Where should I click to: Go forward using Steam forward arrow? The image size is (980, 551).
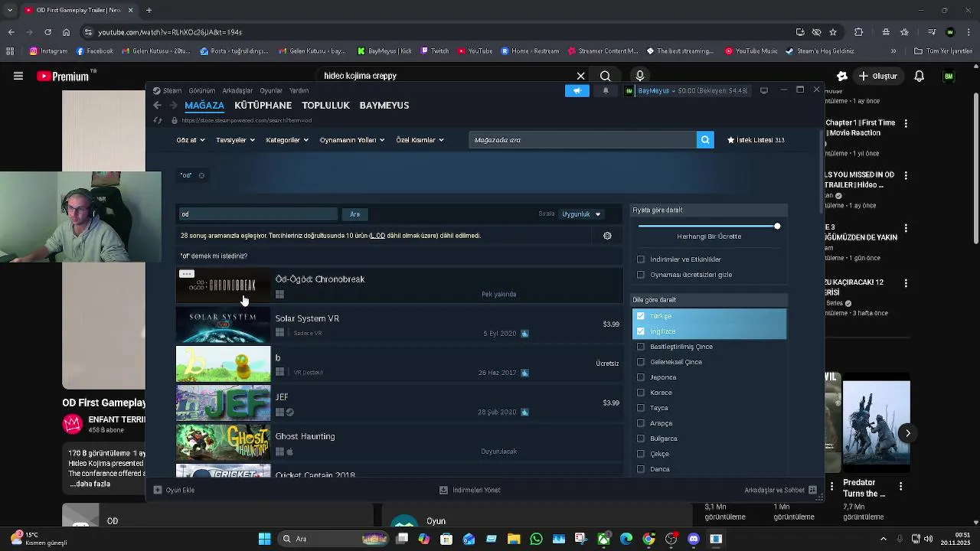(173, 106)
